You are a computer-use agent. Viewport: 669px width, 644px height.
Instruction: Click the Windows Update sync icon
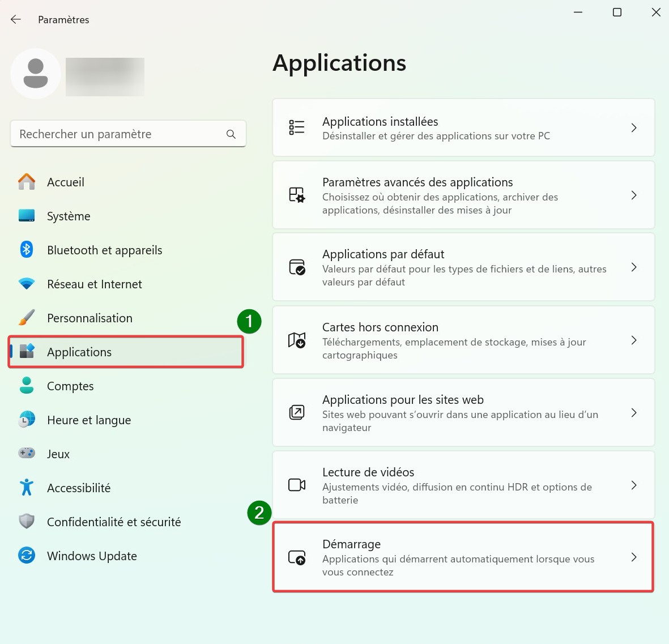pyautogui.click(x=27, y=555)
